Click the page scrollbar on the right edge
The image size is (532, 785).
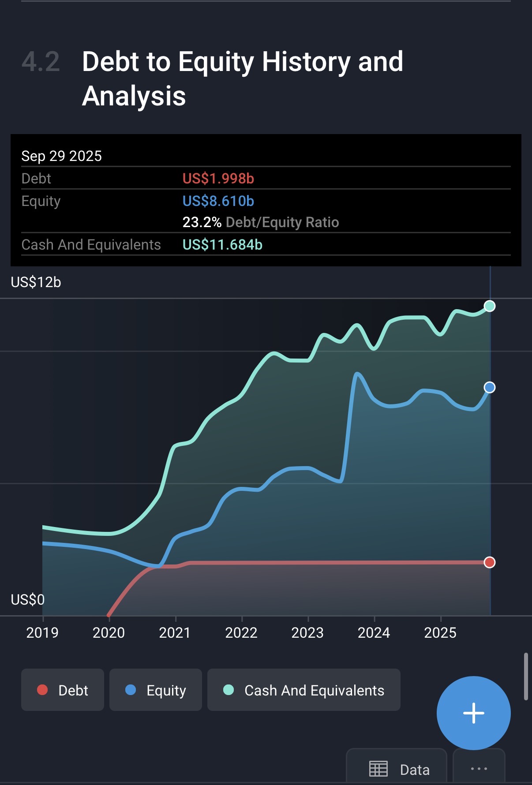pos(525,677)
